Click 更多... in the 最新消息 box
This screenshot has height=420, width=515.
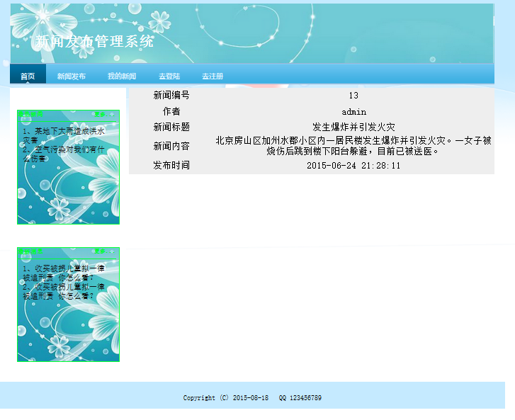tap(104, 251)
